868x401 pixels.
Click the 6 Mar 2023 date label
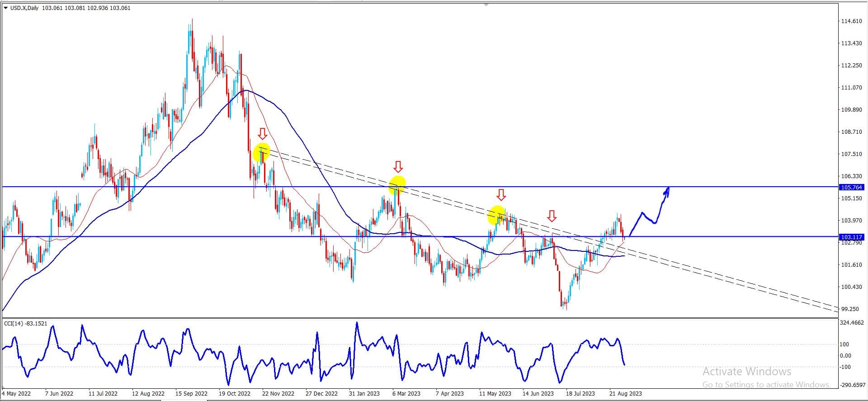(407, 394)
